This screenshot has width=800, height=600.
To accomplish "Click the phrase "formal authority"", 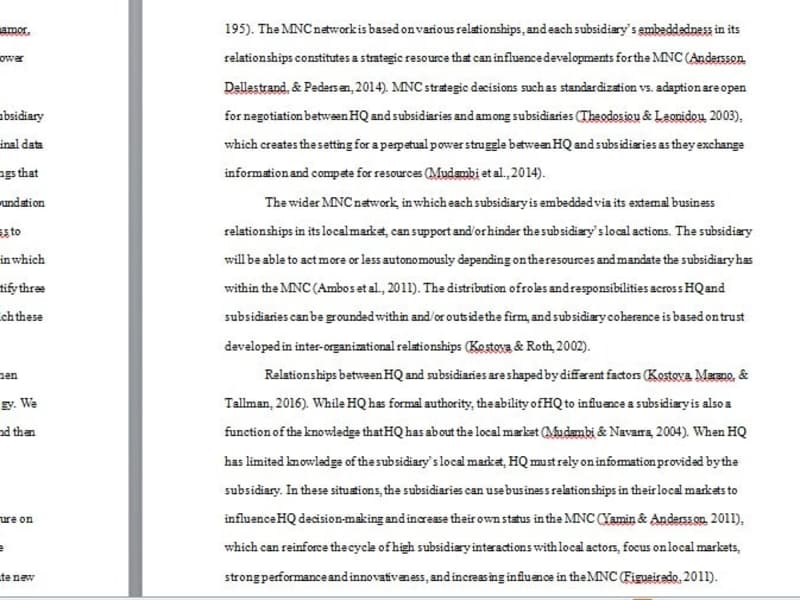I will (x=431, y=404).
